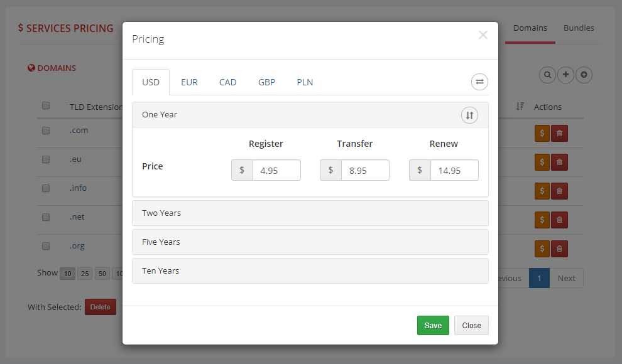
Task: Open pricing editor for the .com domain
Action: [542, 133]
